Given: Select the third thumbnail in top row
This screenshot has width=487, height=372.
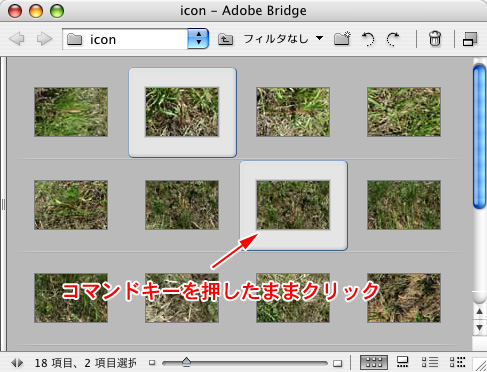Looking at the screenshot, I should tap(293, 112).
